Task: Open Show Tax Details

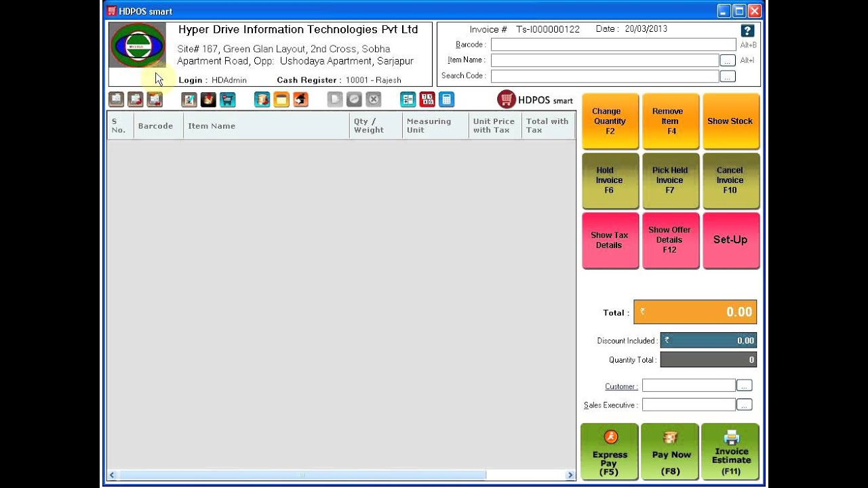Action: coord(610,240)
